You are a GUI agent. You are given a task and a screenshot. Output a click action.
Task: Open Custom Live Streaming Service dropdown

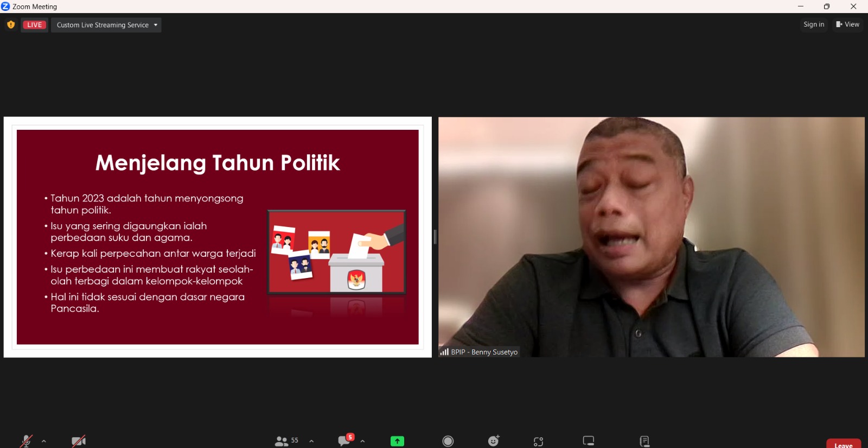pyautogui.click(x=106, y=25)
